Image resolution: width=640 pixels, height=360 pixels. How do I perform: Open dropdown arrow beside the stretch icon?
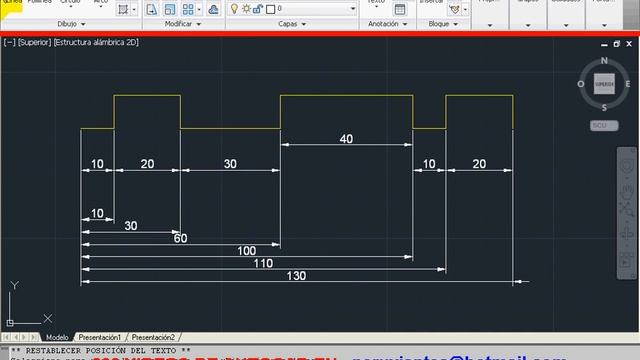[134, 9]
